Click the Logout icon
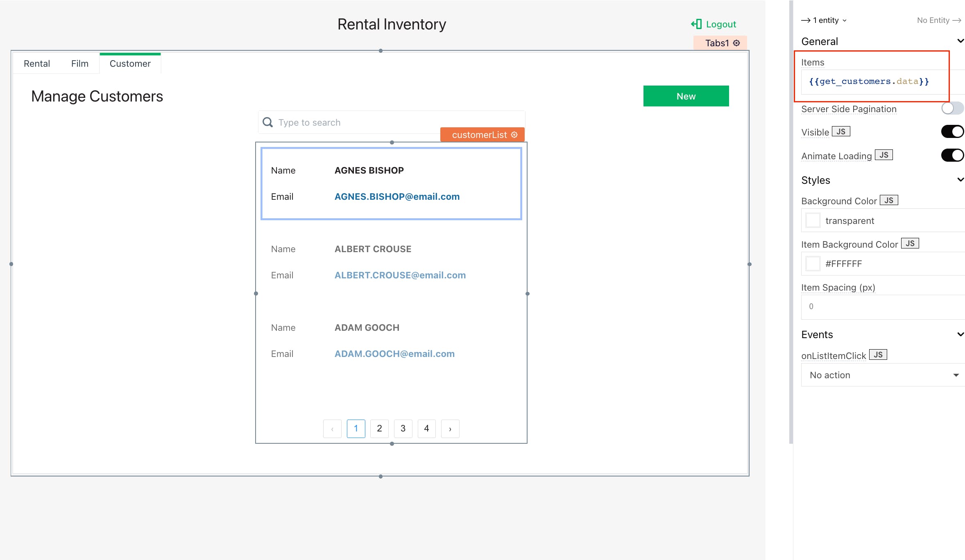The width and height of the screenshot is (965, 560). 696,24
